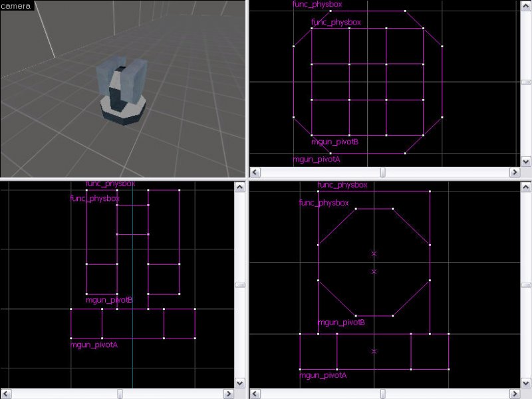Hit scroll-right arrow in bottom-right viewport
532x399 pixels.
[x=514, y=394]
